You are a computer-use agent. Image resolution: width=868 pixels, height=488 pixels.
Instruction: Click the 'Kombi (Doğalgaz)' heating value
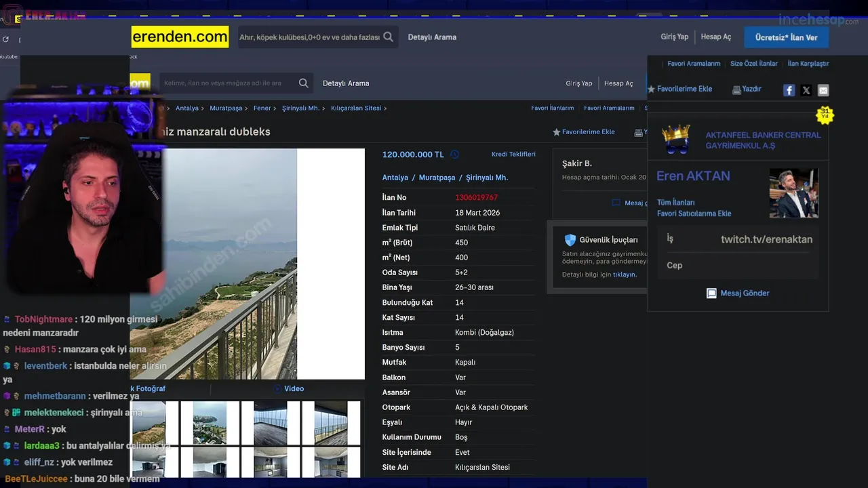(x=484, y=333)
